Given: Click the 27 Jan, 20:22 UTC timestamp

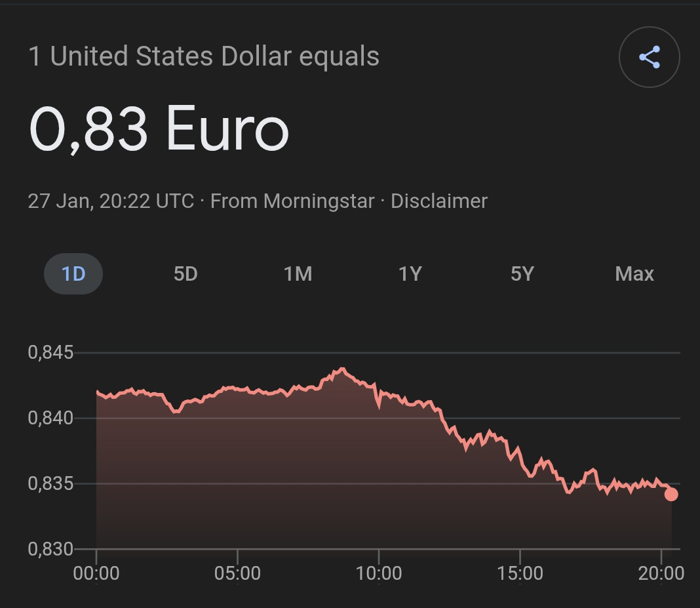Looking at the screenshot, I should tap(111, 201).
